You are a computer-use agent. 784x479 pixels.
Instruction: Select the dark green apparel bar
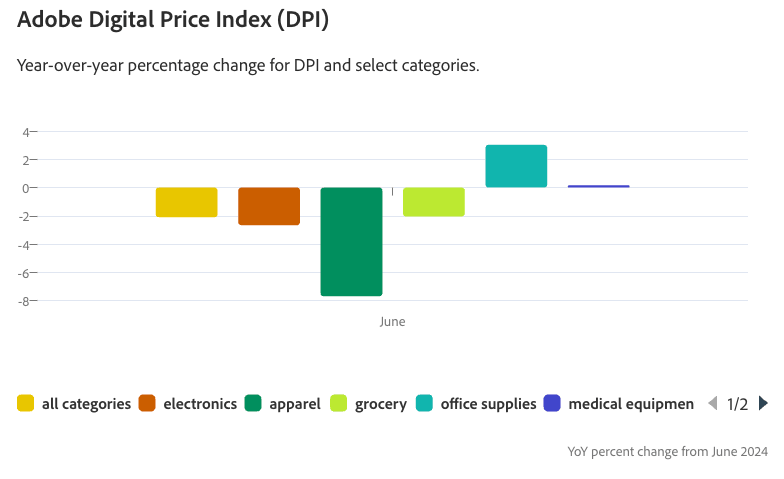351,241
